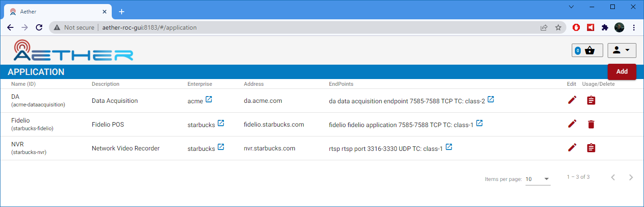644x207 pixels.
Task: Show usage clipboard icon for NVR application
Action: coord(591,148)
